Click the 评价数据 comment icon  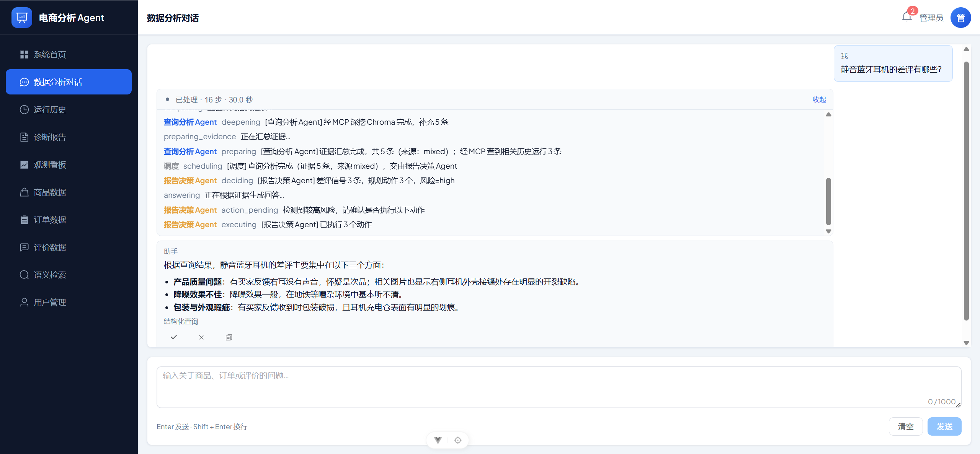pyautogui.click(x=24, y=247)
